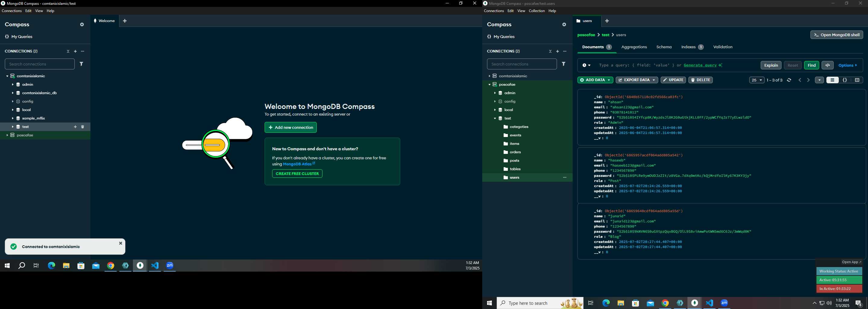Switch to JSON view of documents
Image resolution: width=868 pixels, height=309 pixels.
click(x=845, y=80)
